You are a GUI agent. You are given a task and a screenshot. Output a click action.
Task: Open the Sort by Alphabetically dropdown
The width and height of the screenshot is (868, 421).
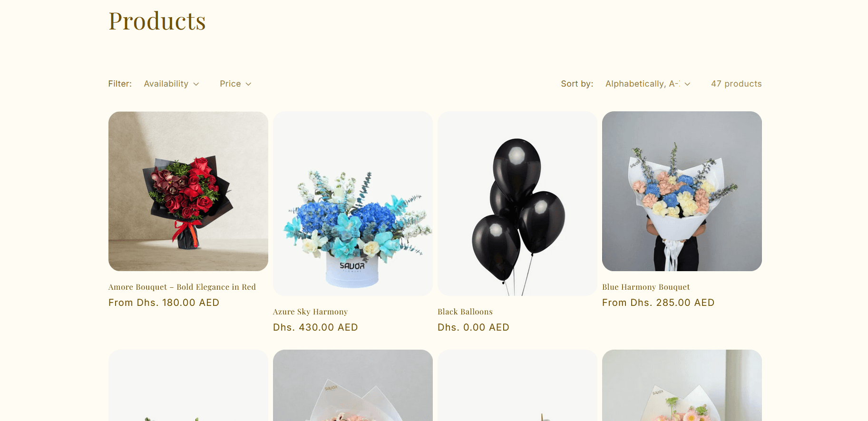(647, 84)
